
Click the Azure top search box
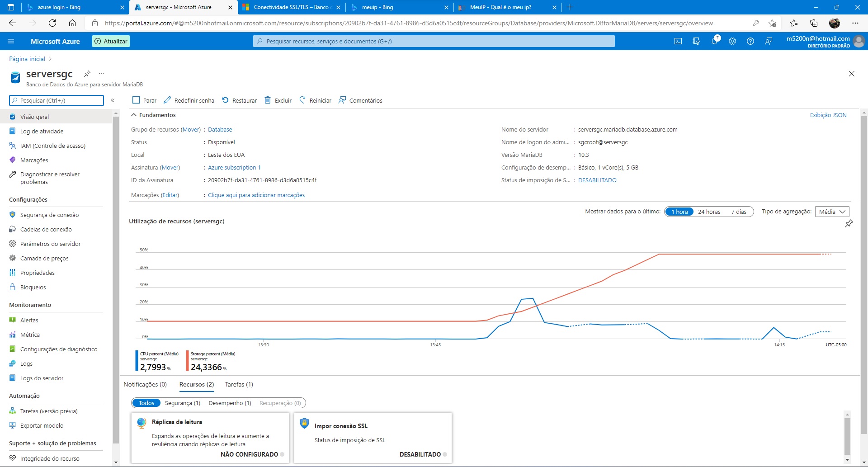click(434, 41)
